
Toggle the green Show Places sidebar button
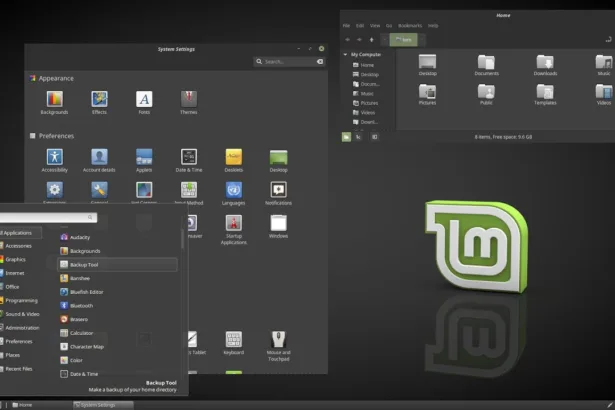pos(346,137)
